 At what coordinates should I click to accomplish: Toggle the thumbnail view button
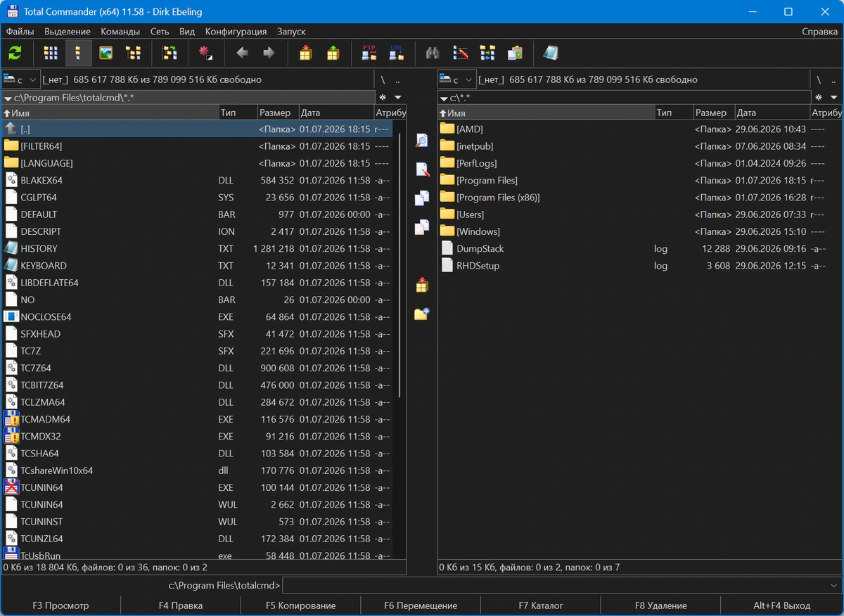105,53
